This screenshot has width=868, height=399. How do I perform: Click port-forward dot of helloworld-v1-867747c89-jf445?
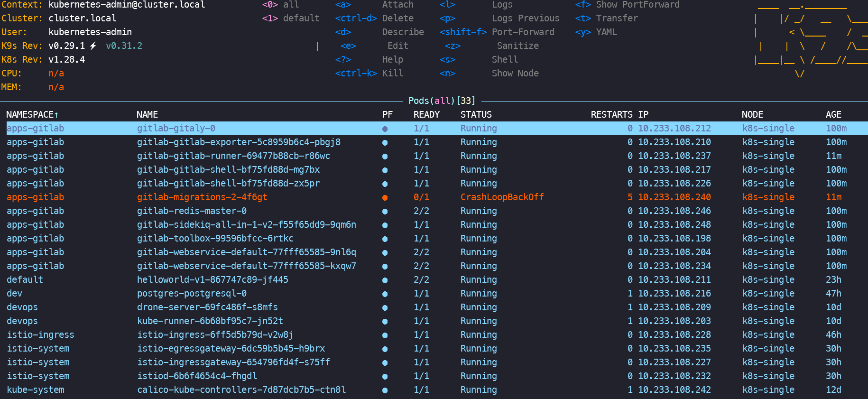[385, 280]
